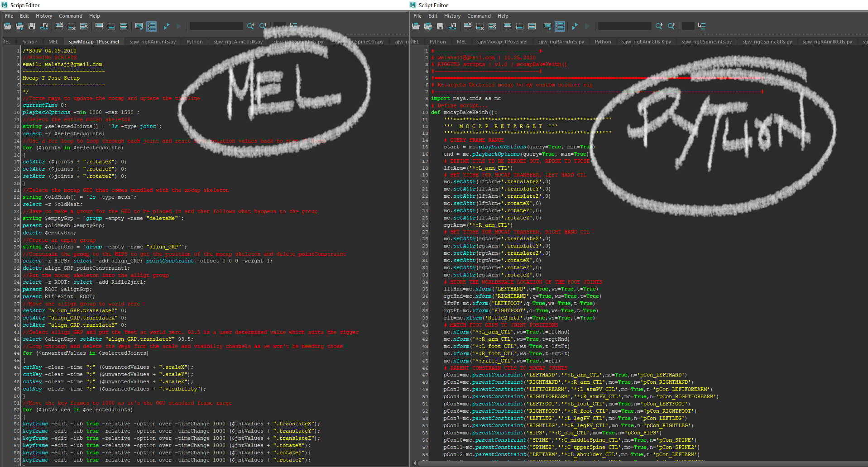Search up in the left Script Editor
Viewport: 868px width, 467px height.
tap(263, 26)
